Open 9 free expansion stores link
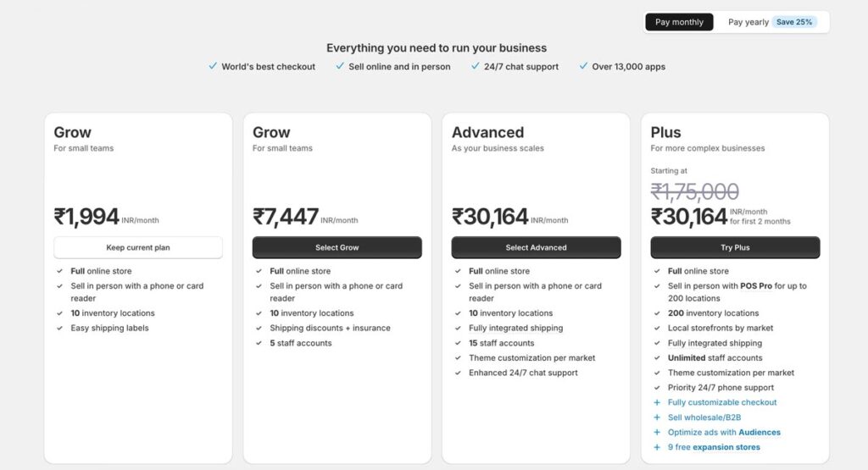The width and height of the screenshot is (868, 470). 714,447
